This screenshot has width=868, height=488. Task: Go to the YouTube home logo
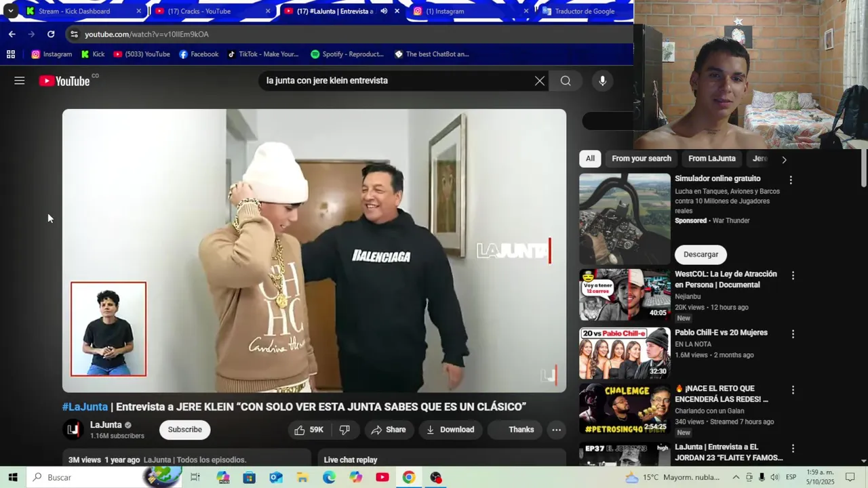64,81
